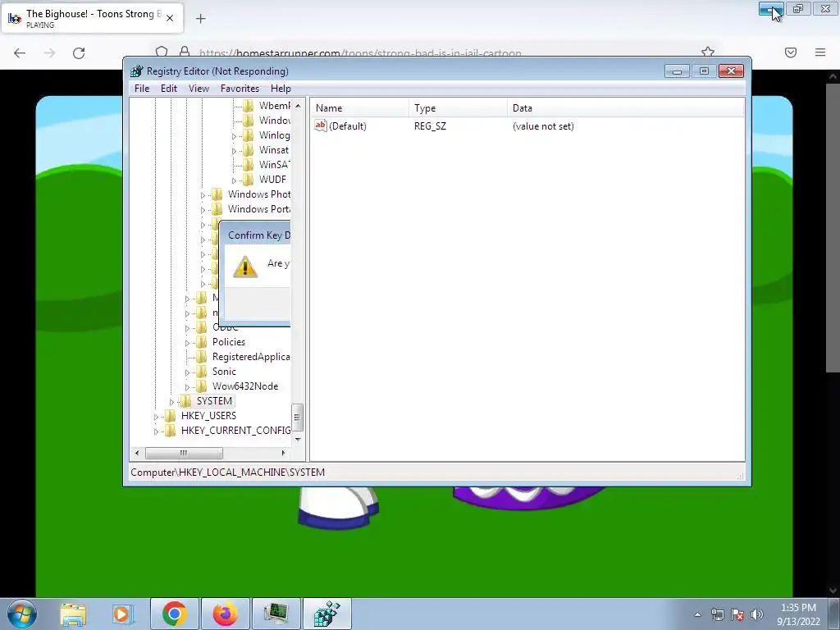This screenshot has width=840, height=630.
Task: Select the Winlogon key
Action: point(274,135)
